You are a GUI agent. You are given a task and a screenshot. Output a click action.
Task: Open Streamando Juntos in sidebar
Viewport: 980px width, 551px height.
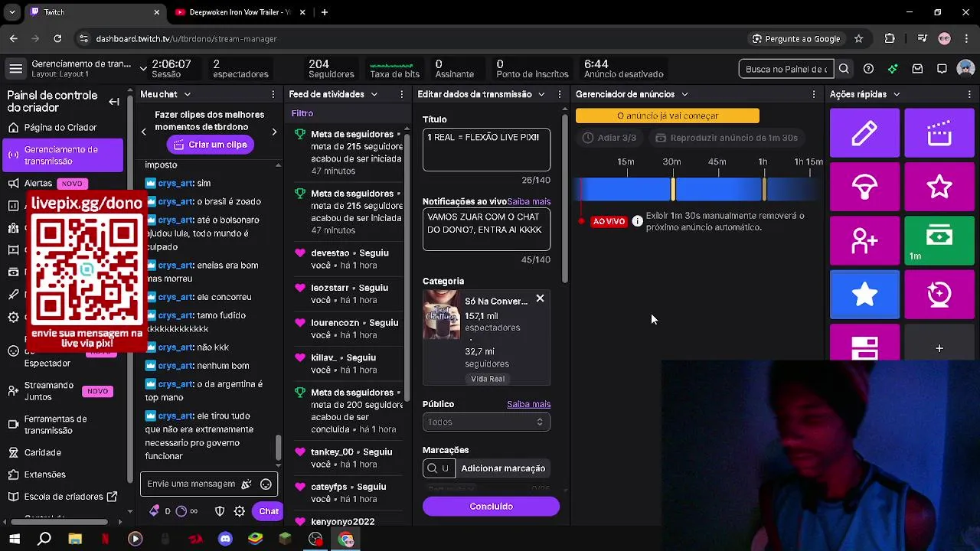point(61,391)
